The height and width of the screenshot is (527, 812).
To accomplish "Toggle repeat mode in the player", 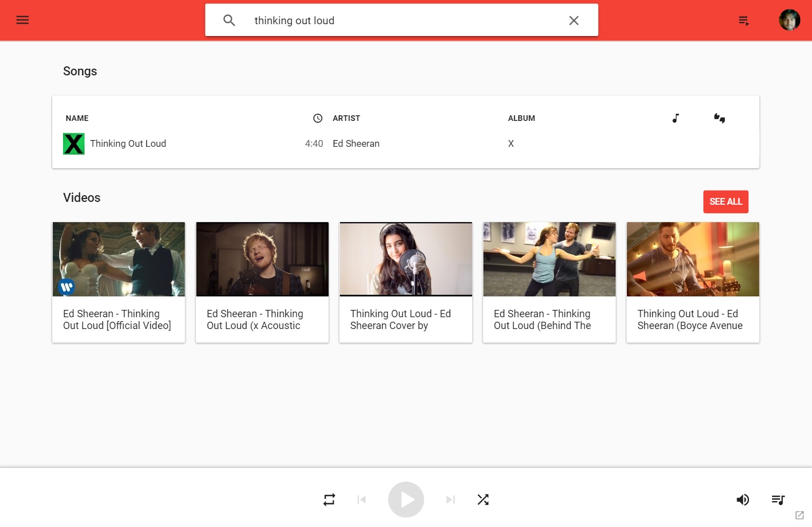I will (329, 499).
